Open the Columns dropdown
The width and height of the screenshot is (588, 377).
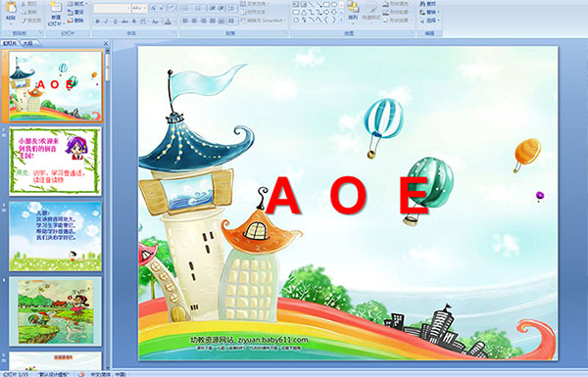232,21
